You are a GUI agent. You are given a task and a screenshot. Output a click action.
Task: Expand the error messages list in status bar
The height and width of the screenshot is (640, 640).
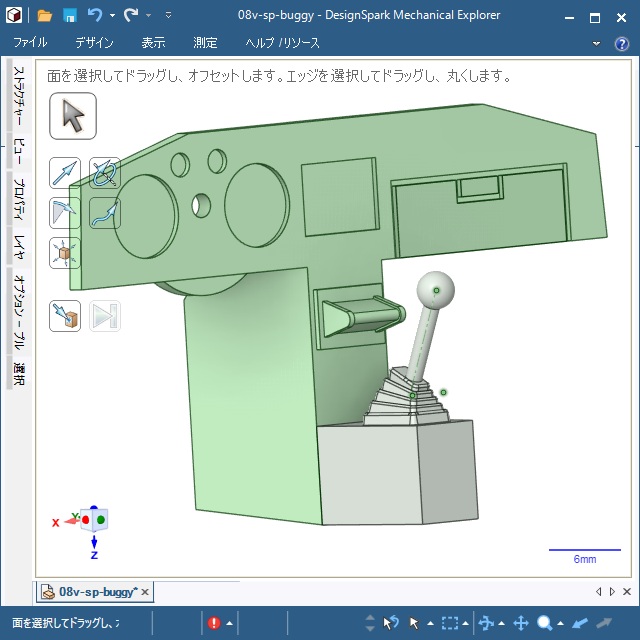[x=229, y=623]
